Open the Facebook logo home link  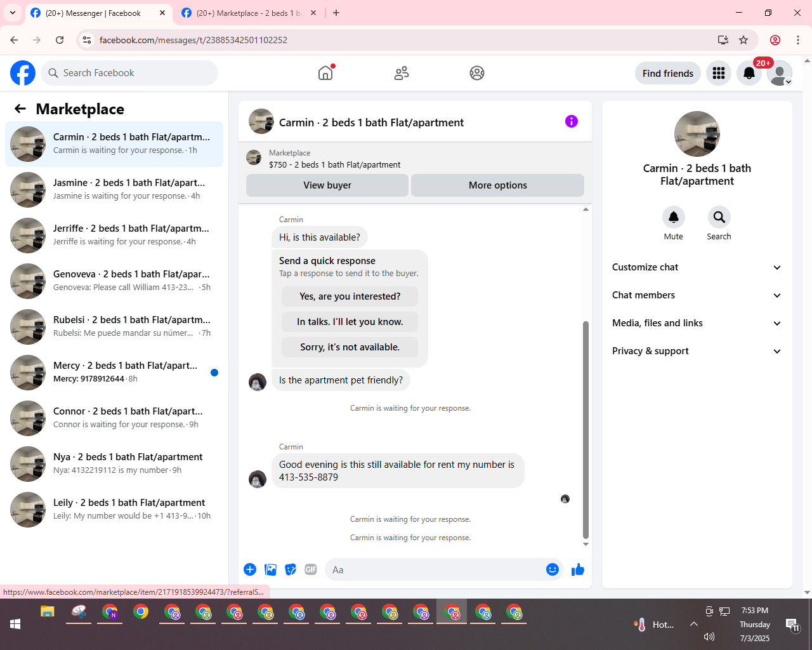click(23, 73)
